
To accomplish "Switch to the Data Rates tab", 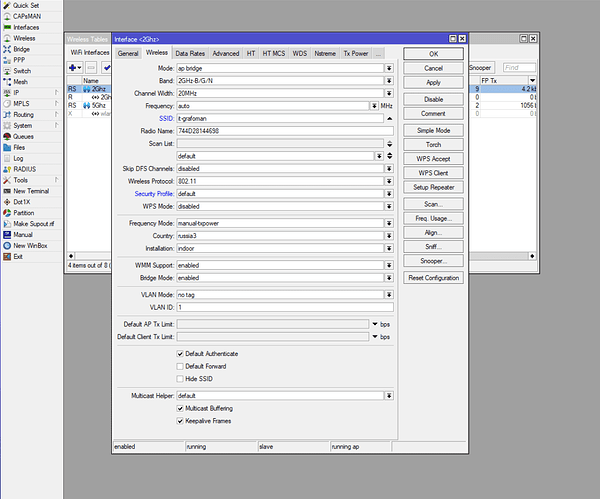I will (x=189, y=53).
